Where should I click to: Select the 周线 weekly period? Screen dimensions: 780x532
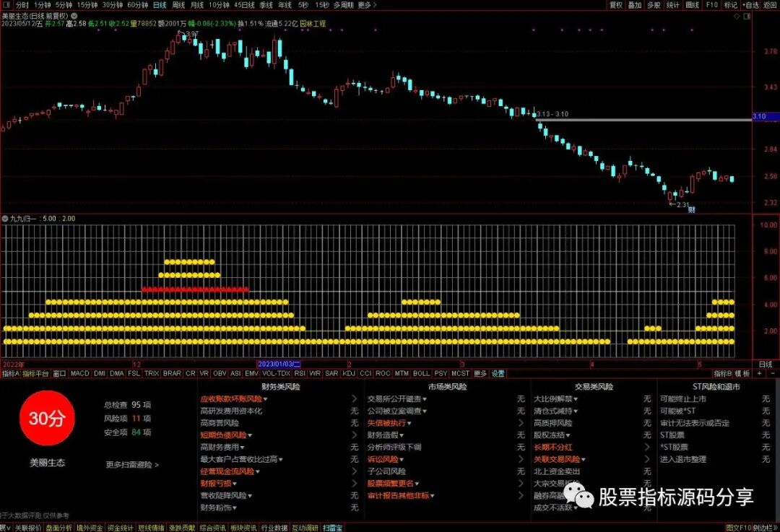click(178, 5)
